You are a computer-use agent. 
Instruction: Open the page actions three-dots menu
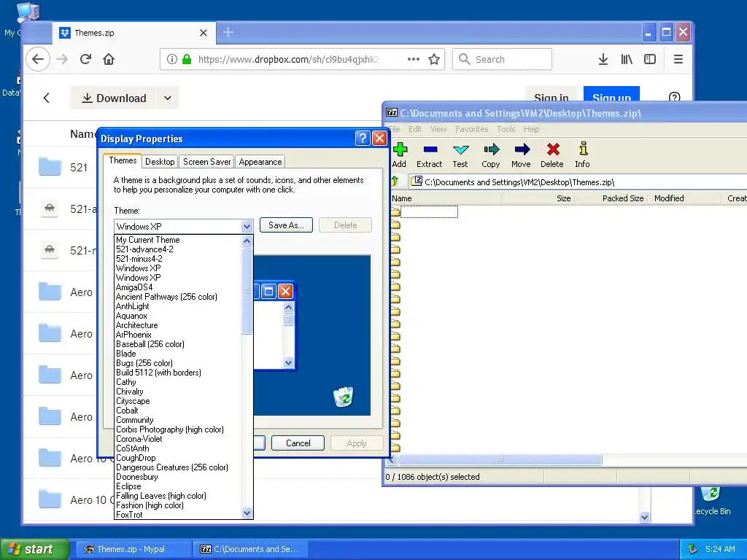tap(414, 59)
